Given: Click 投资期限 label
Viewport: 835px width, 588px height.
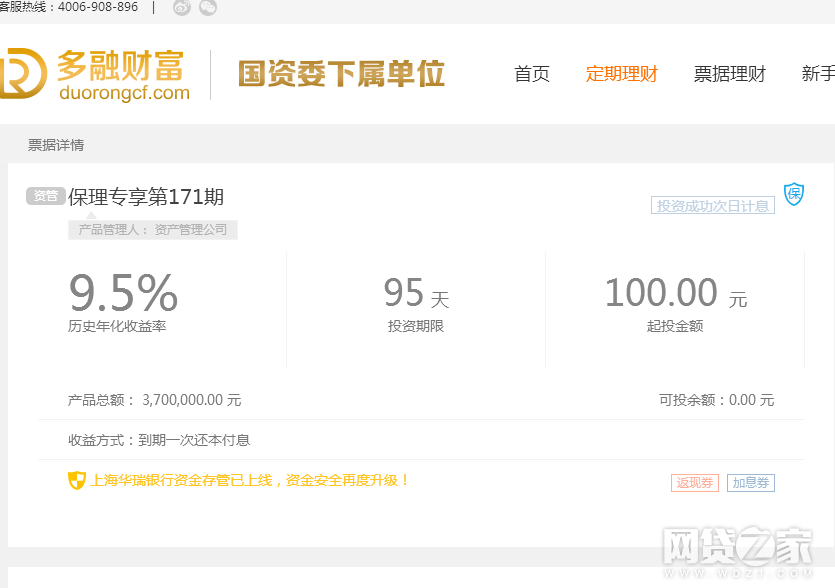Looking at the screenshot, I should [416, 326].
